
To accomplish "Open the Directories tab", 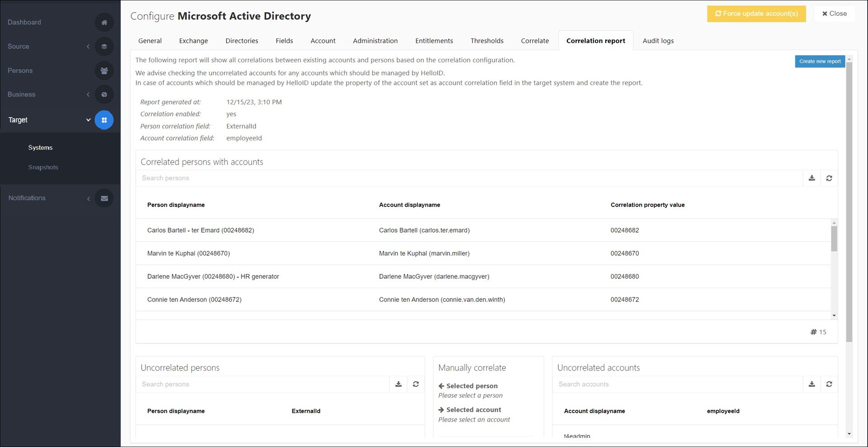I will pos(242,41).
